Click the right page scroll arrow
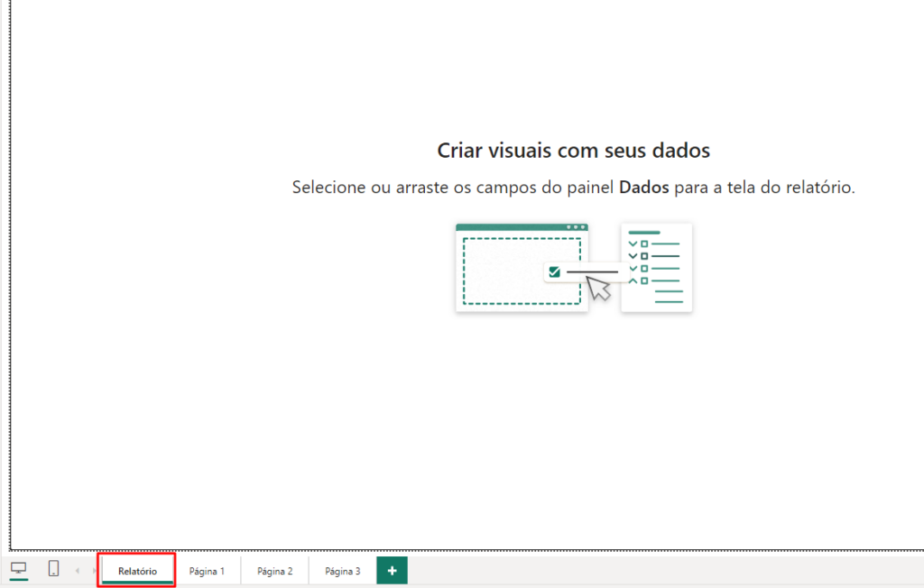Screen dimensions: 924x588 point(94,571)
